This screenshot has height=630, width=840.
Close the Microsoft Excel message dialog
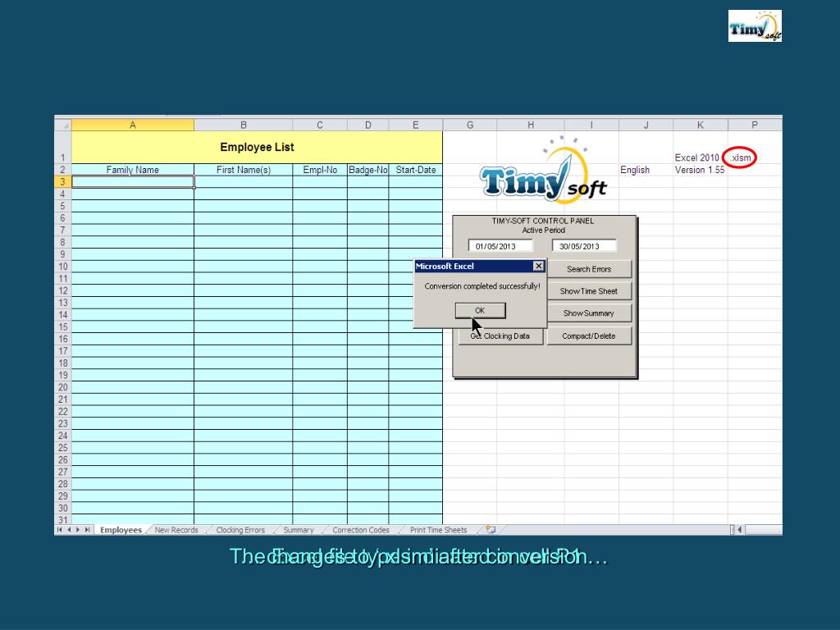coord(538,267)
